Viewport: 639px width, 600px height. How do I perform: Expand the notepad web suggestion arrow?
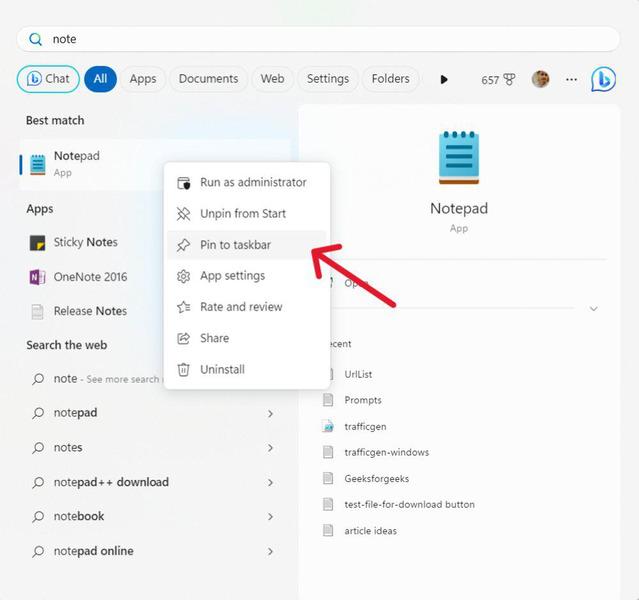tap(270, 413)
